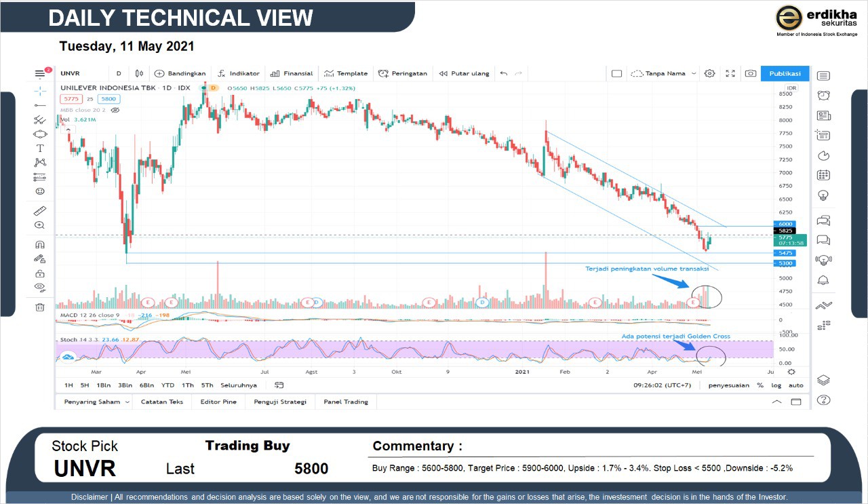
Task: Click the candlestick chart style icon
Action: pyautogui.click(x=139, y=73)
